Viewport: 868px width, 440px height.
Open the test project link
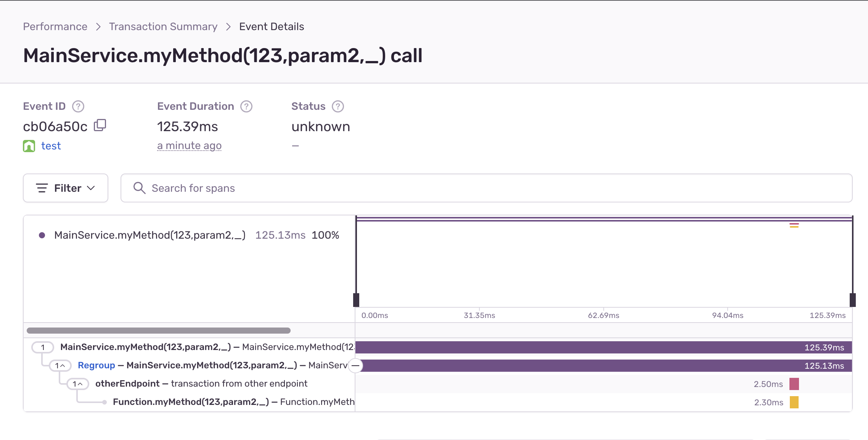coord(51,146)
